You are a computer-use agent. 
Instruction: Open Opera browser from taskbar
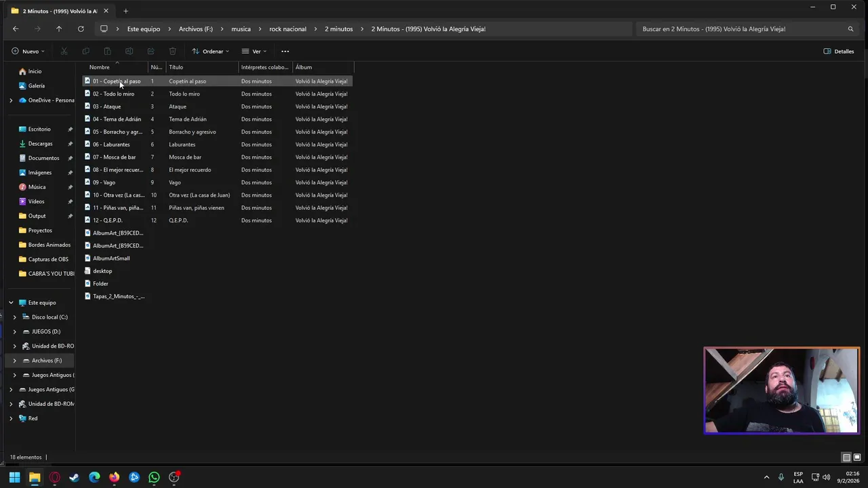click(54, 477)
